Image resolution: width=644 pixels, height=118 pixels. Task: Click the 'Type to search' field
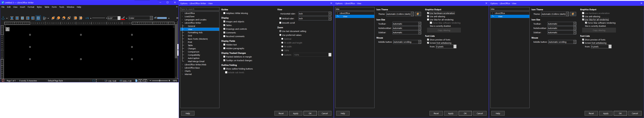(200, 9)
